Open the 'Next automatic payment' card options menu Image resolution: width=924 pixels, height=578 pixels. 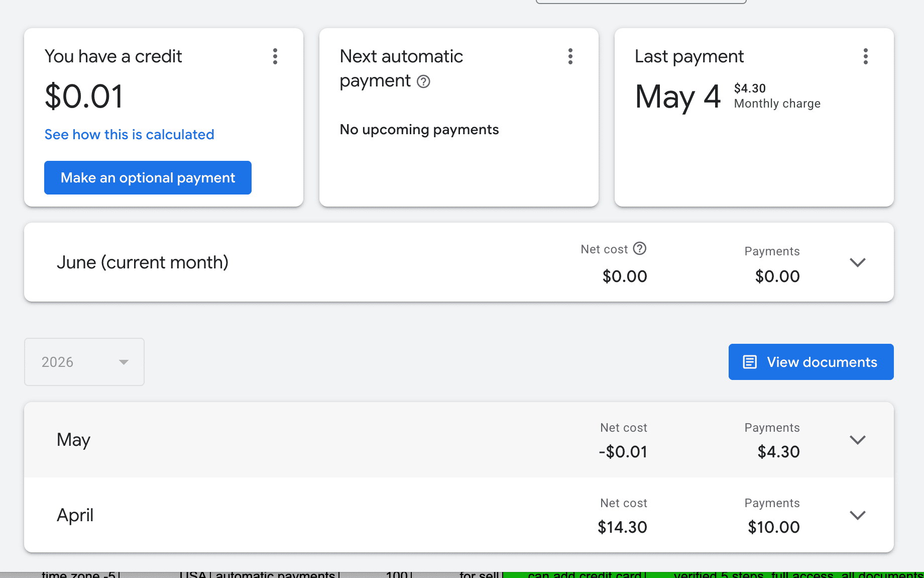tap(570, 56)
